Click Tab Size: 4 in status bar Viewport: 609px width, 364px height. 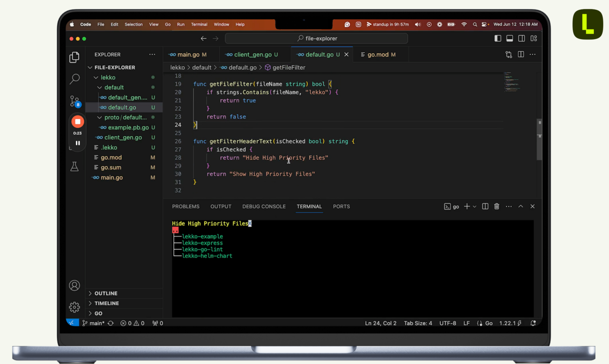click(x=418, y=323)
